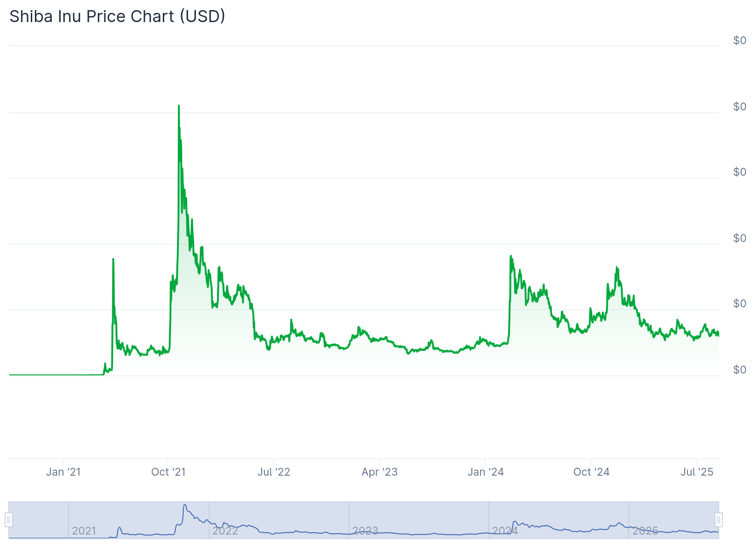Click the 2021 marker in the navigator
This screenshot has height=552, width=756.
(84, 531)
